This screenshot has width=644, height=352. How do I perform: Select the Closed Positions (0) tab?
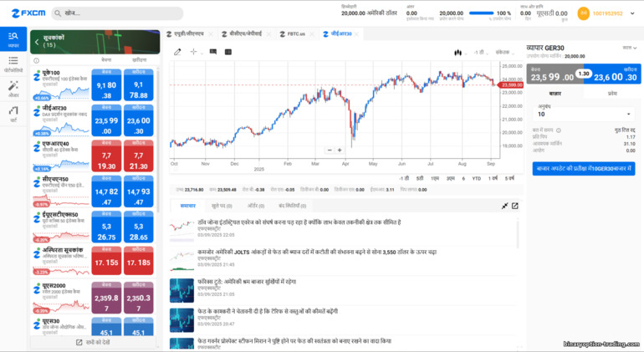click(x=293, y=206)
